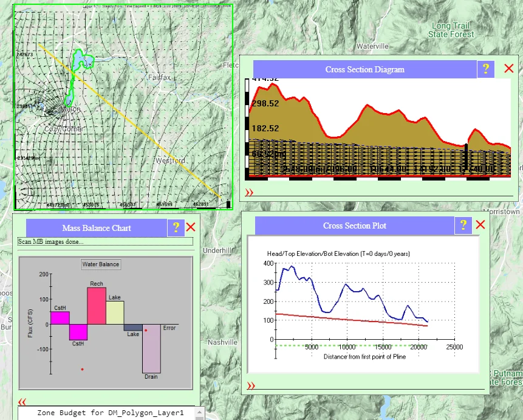The height and width of the screenshot is (420, 523).
Task: Select the Mass Balance Chart title bar
Action: coord(97,228)
